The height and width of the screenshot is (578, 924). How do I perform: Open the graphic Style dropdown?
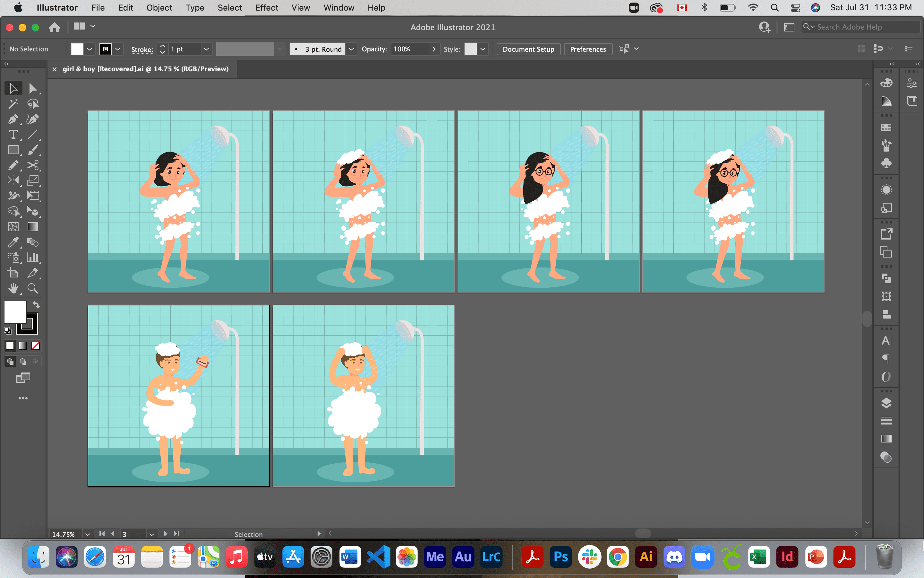(x=483, y=49)
